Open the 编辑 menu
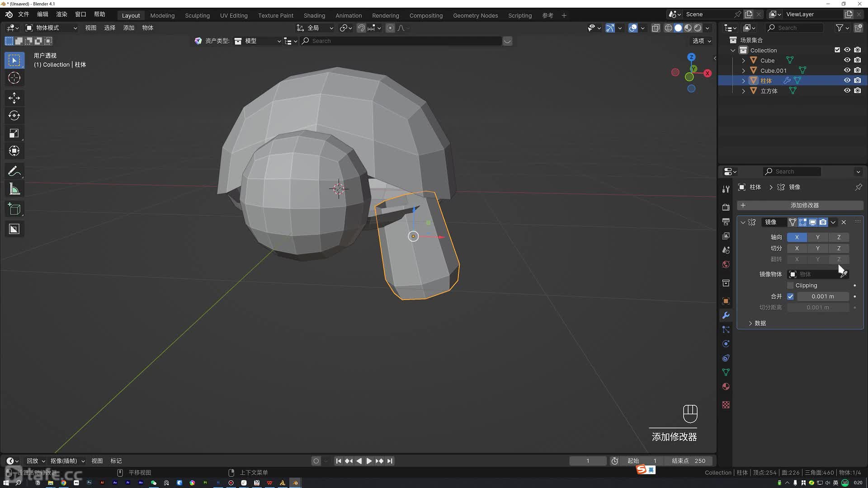The width and height of the screenshot is (868, 488). click(42, 14)
